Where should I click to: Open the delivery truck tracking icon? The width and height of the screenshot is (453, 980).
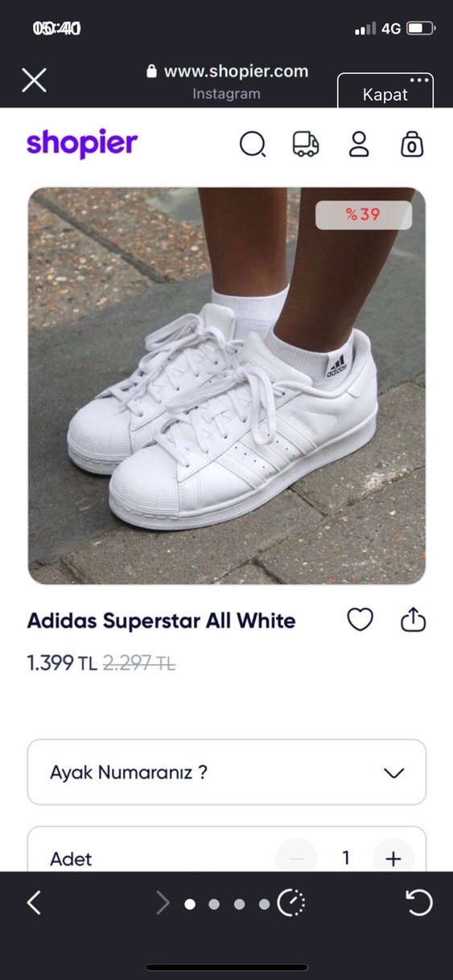pyautogui.click(x=305, y=145)
